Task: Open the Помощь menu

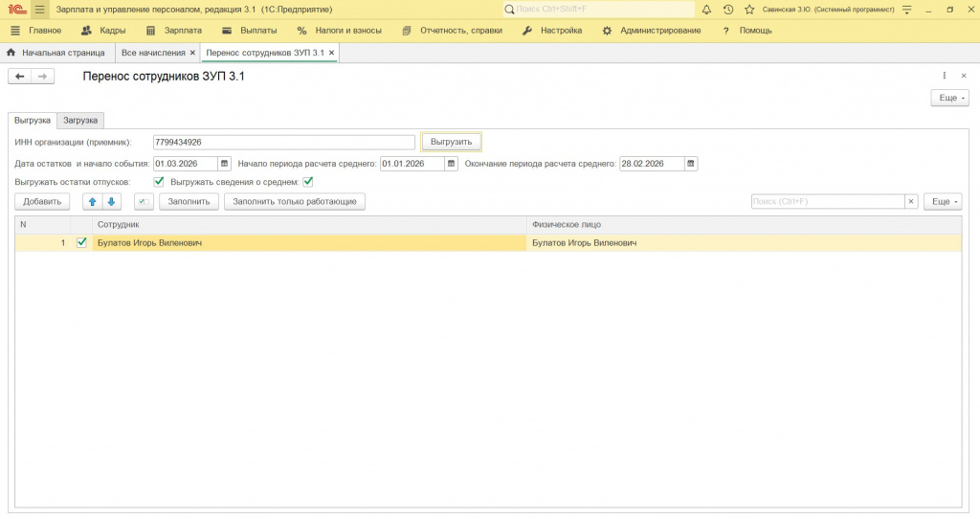Action: pyautogui.click(x=756, y=31)
